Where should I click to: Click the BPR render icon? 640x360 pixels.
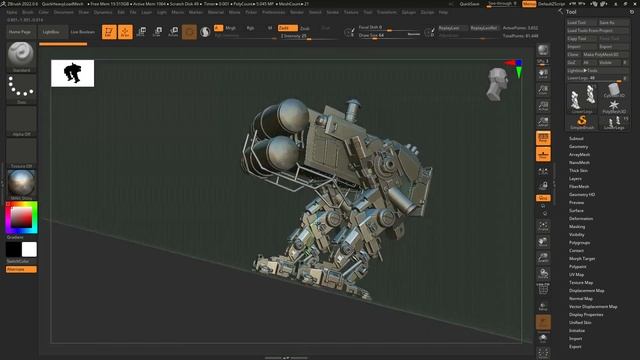pos(543,50)
